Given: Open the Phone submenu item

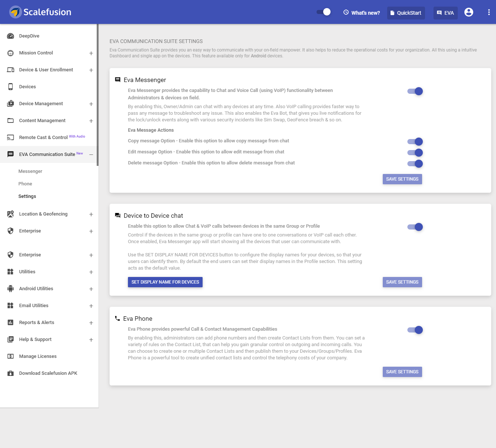Looking at the screenshot, I should 25,184.
